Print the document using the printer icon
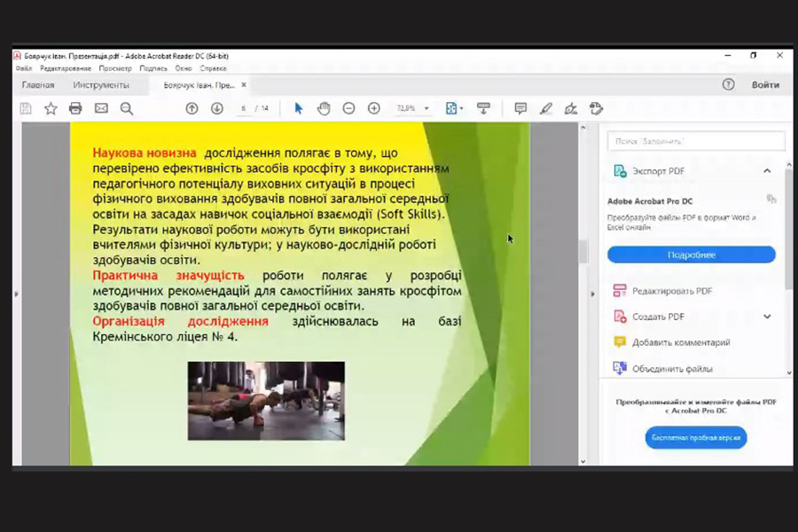 coord(75,108)
